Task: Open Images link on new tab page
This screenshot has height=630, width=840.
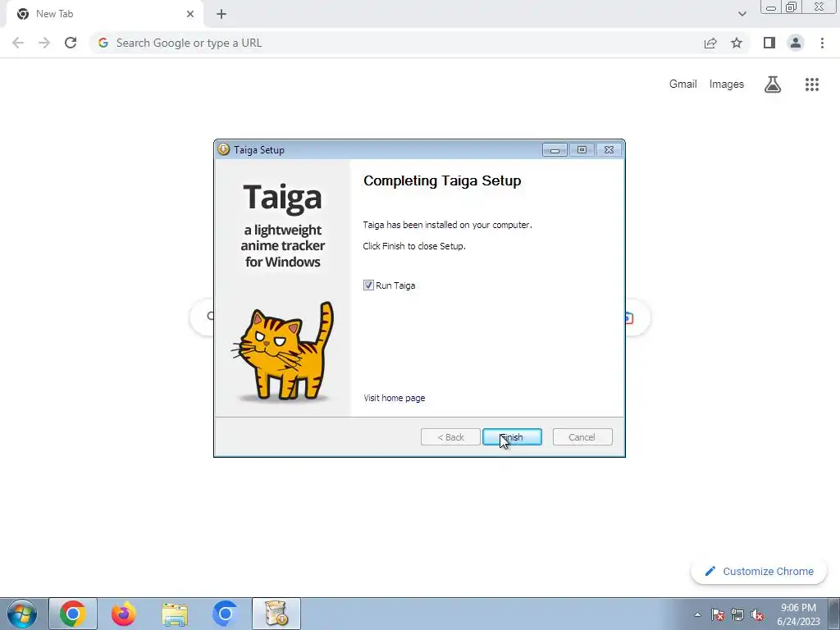Action: coord(727,84)
